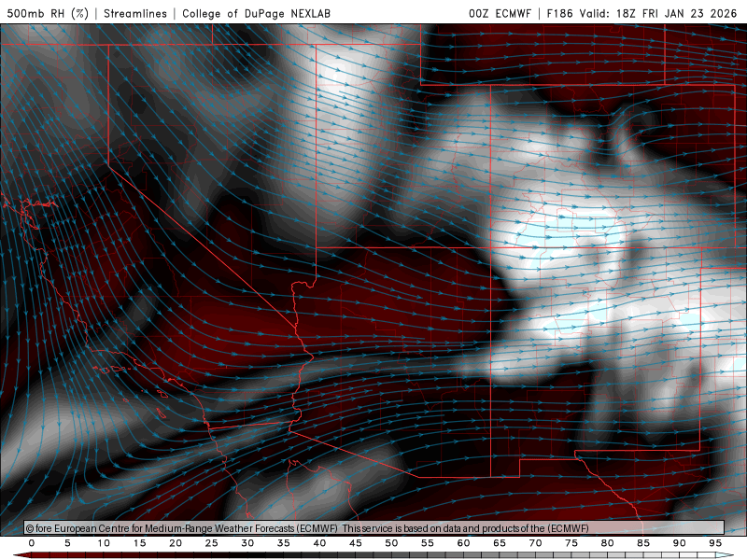Click the "00Z ECMWF" model run label
Image resolution: width=747 pixels, height=560 pixels.
[500, 13]
